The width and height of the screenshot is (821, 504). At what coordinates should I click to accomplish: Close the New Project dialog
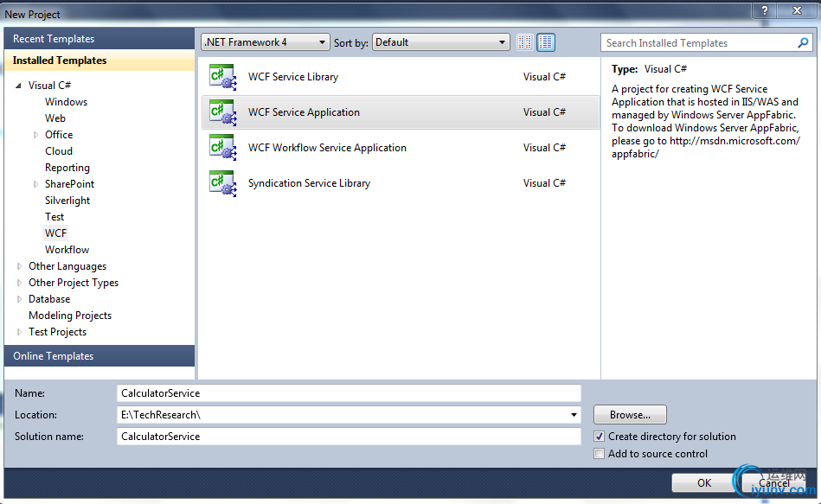(x=797, y=10)
